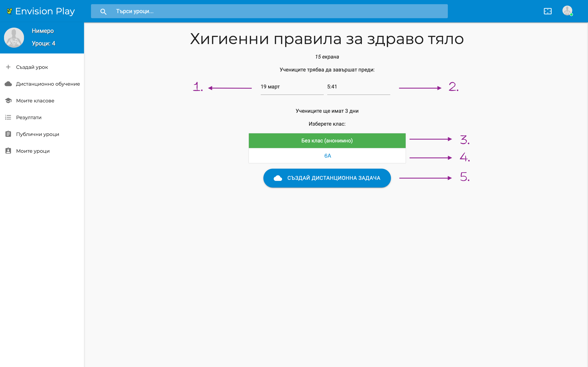Screen dimensions: 588x367
Task: Open the user avatar in top right
Action: [x=567, y=11]
